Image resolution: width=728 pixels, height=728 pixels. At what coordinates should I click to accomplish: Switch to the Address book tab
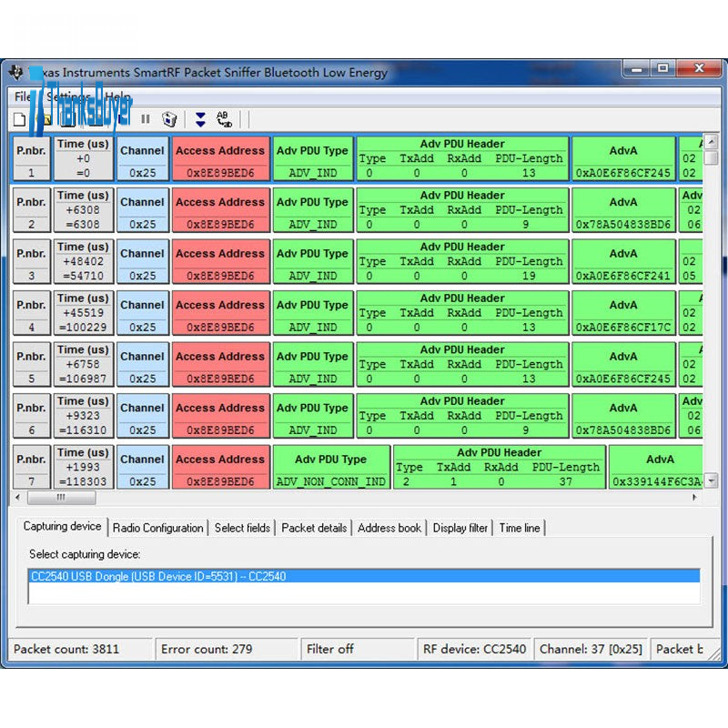click(389, 528)
